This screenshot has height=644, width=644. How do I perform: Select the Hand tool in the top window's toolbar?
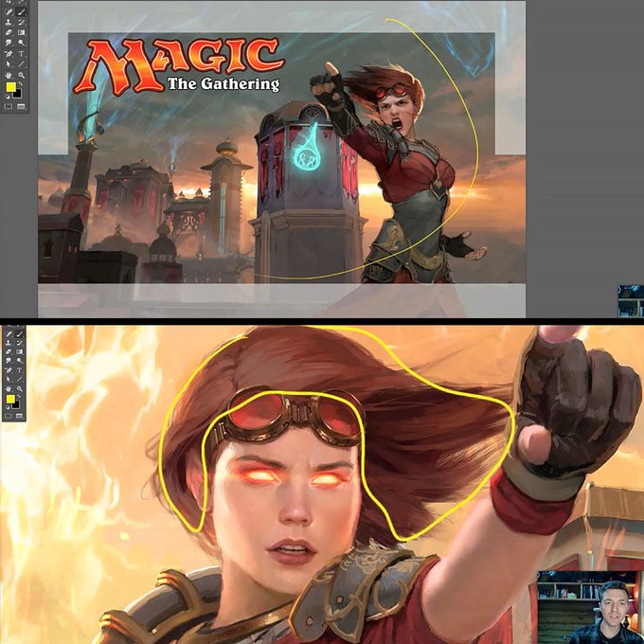pos(9,75)
